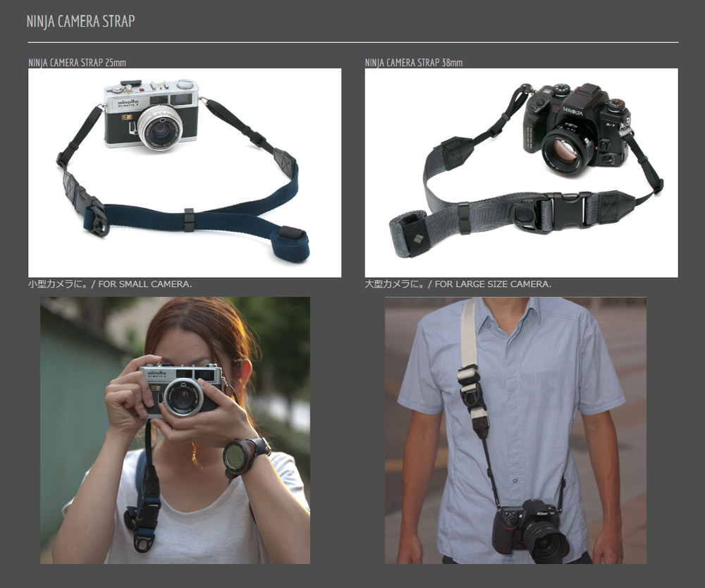Click the navy blue strap webbing
The image size is (705, 588).
click(233, 214)
